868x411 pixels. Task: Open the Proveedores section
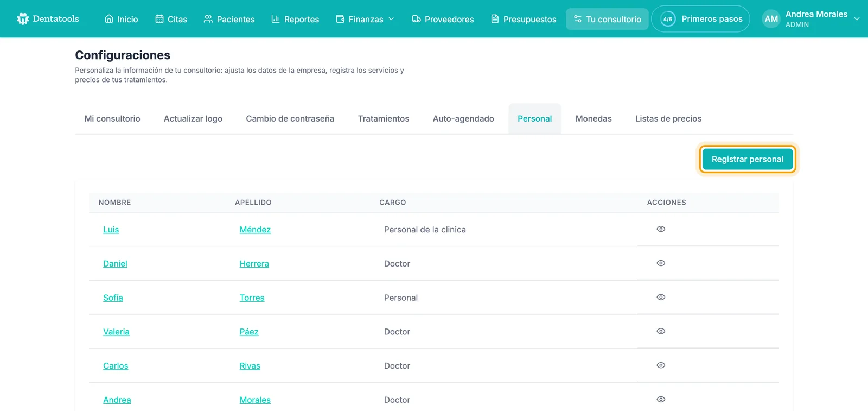443,19
